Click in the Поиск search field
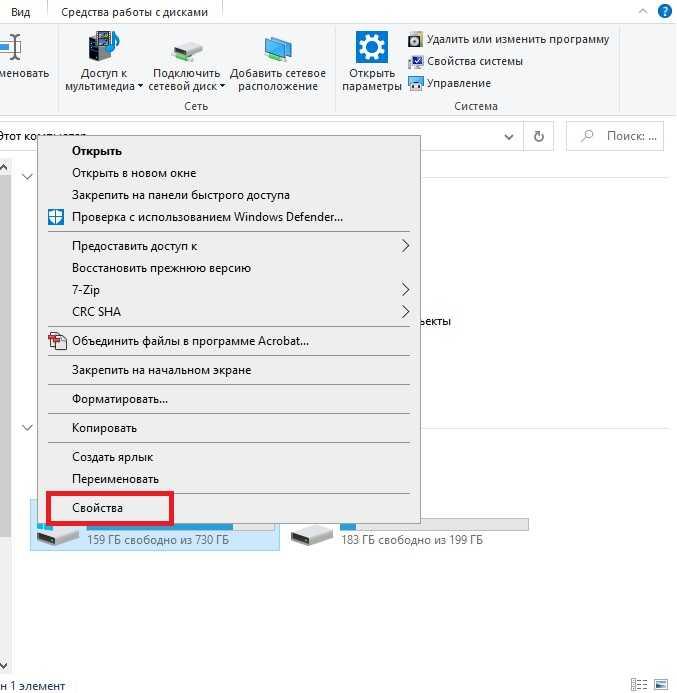The image size is (677, 693). (615, 136)
